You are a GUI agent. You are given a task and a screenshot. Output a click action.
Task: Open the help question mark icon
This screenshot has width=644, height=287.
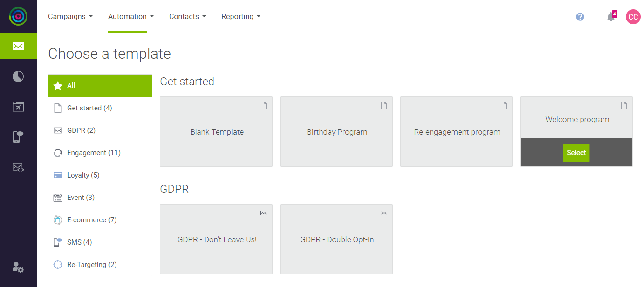580,17
